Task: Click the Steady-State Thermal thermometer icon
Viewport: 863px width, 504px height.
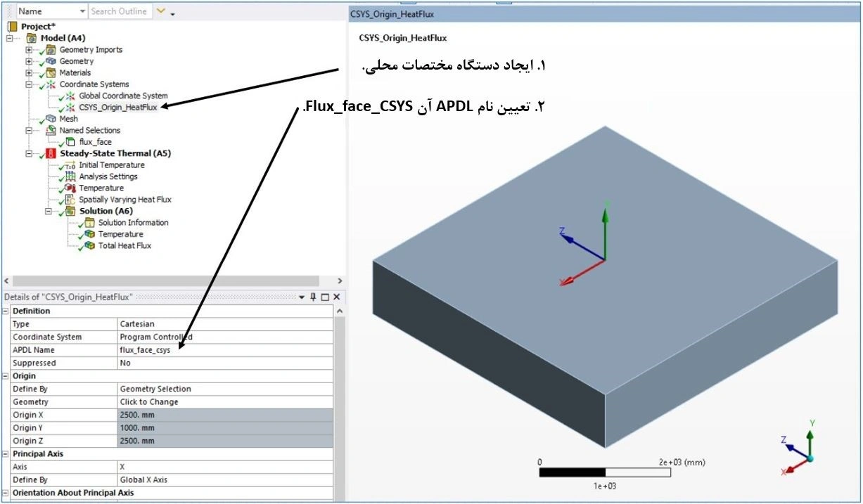Action: click(51, 153)
